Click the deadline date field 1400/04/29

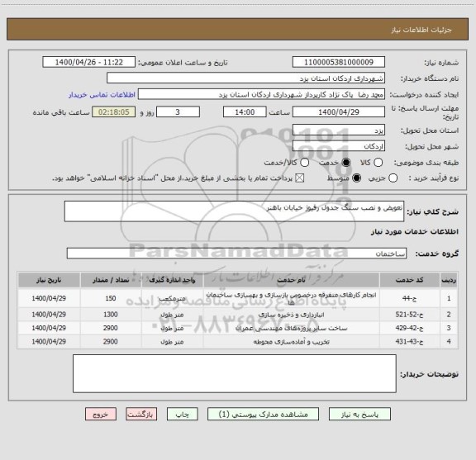[339, 112]
